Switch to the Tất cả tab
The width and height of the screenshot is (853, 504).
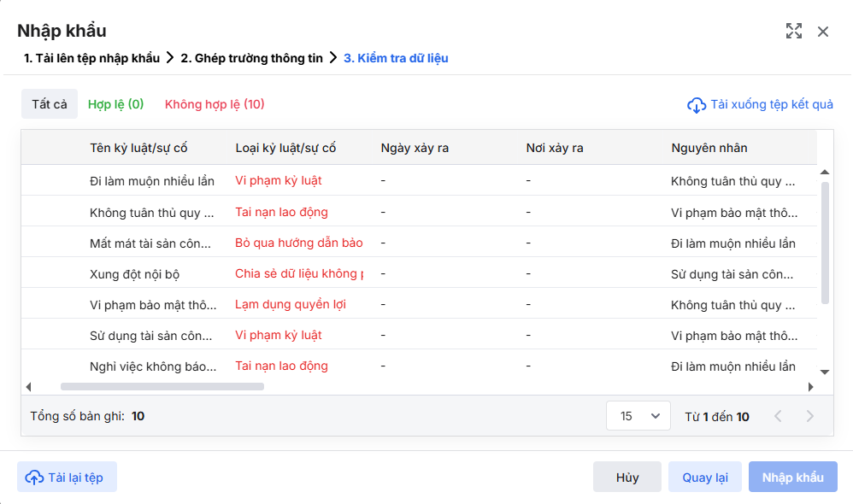pyautogui.click(x=50, y=104)
